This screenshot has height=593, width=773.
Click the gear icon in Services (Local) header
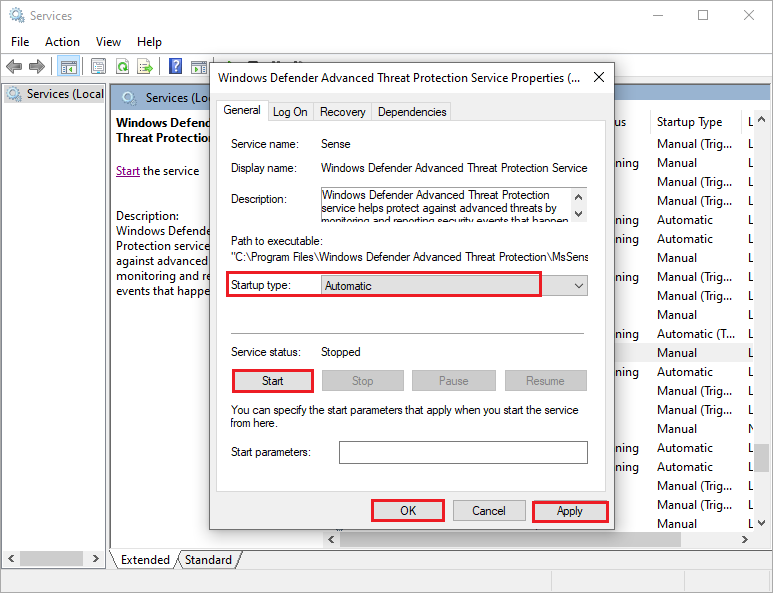point(129,98)
